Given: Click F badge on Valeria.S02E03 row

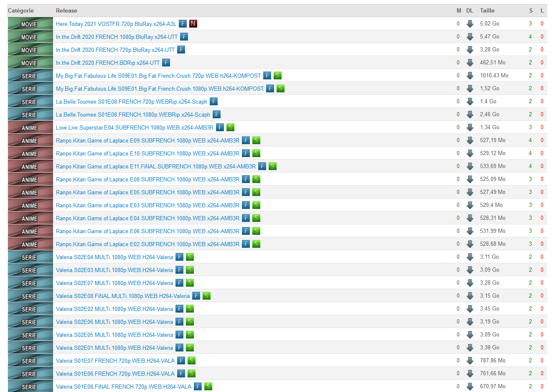Looking at the screenshot, I should click(179, 270).
